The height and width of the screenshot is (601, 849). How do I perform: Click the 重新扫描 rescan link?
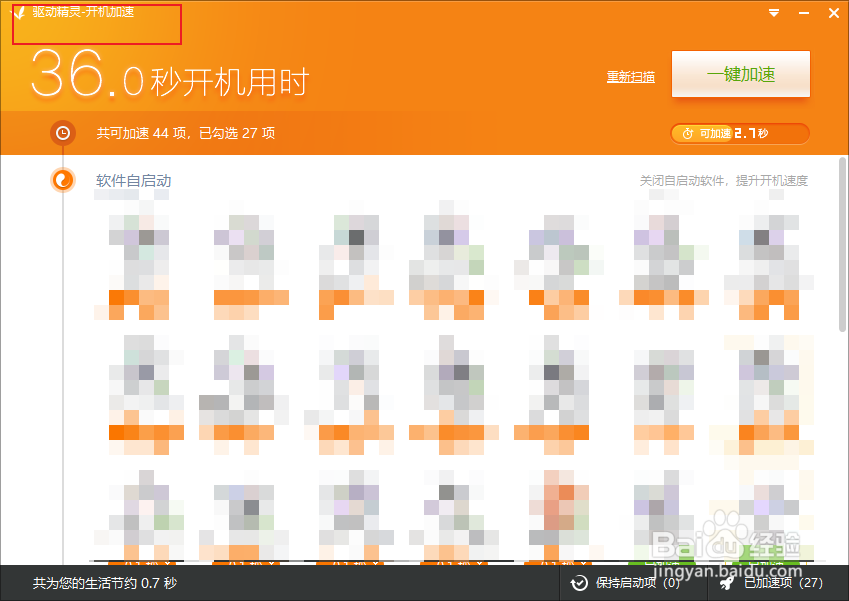[630, 75]
